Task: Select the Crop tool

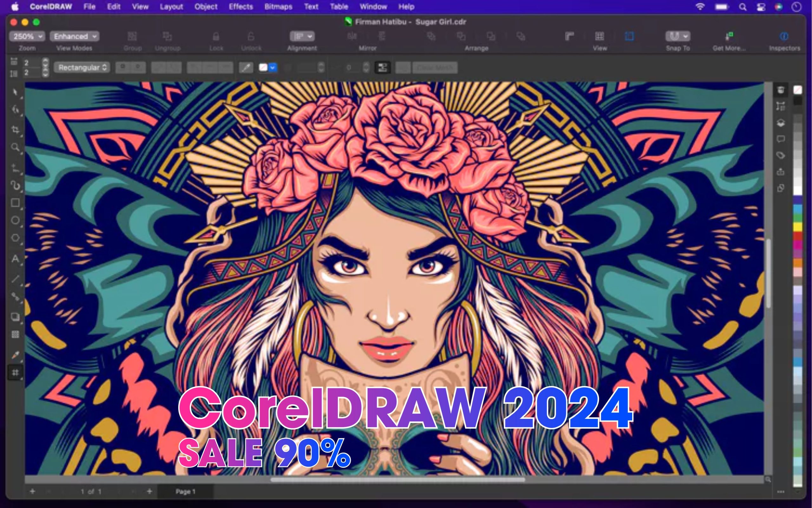Action: pos(15,130)
